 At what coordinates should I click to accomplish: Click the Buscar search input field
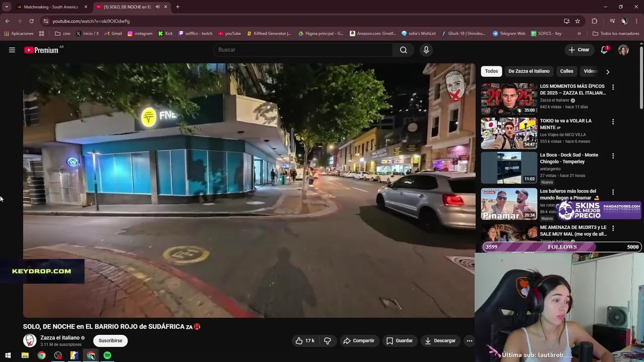303,50
